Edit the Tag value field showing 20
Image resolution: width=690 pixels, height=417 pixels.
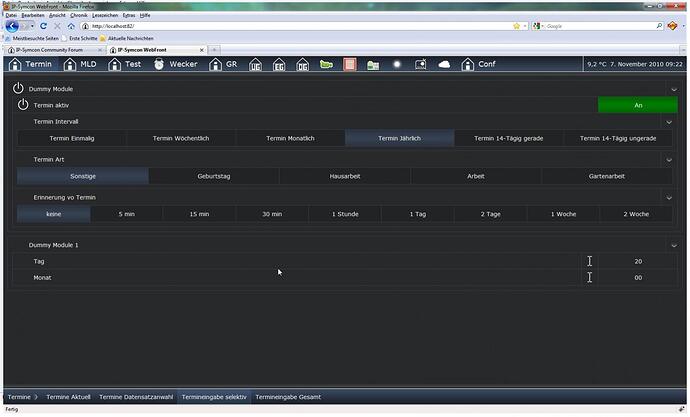pyautogui.click(x=638, y=261)
